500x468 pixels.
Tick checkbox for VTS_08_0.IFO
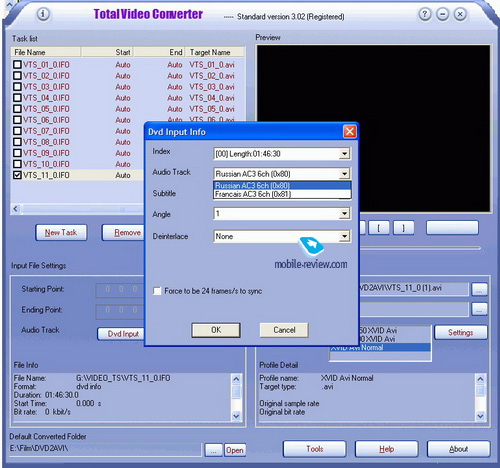(17, 142)
